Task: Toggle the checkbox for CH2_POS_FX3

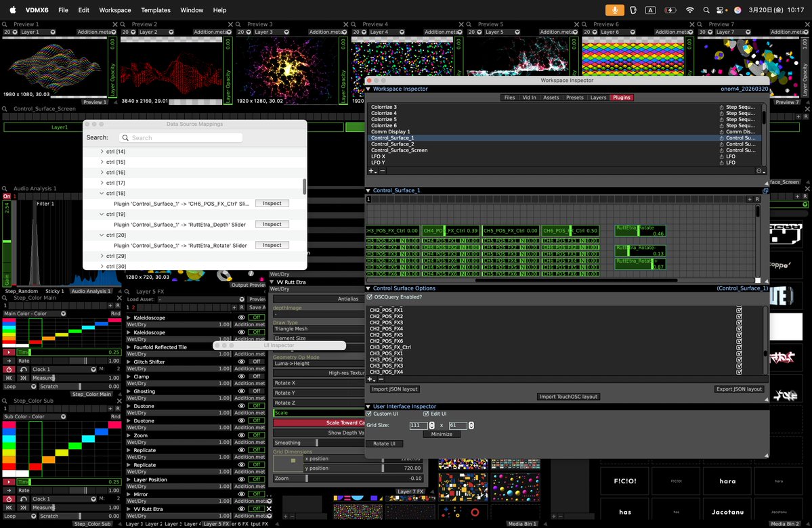Action: click(739, 322)
